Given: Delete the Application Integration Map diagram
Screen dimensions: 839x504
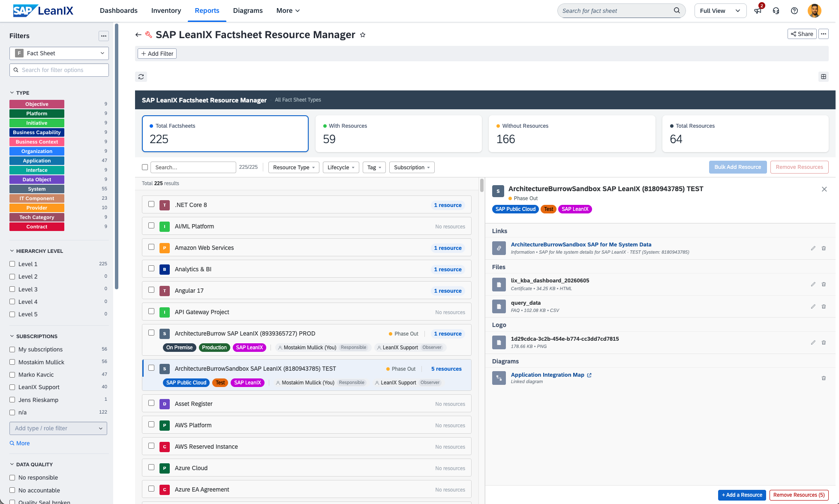Looking at the screenshot, I should 824,378.
